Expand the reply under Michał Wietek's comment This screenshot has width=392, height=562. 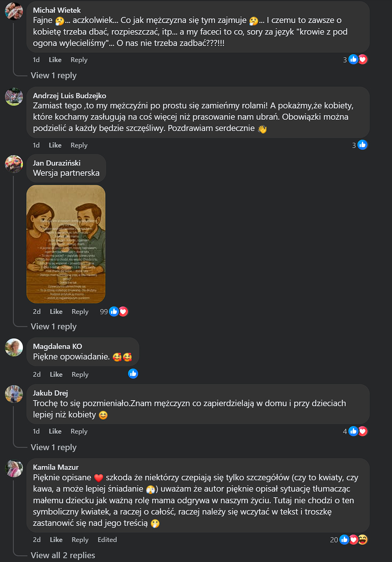pos(53,76)
